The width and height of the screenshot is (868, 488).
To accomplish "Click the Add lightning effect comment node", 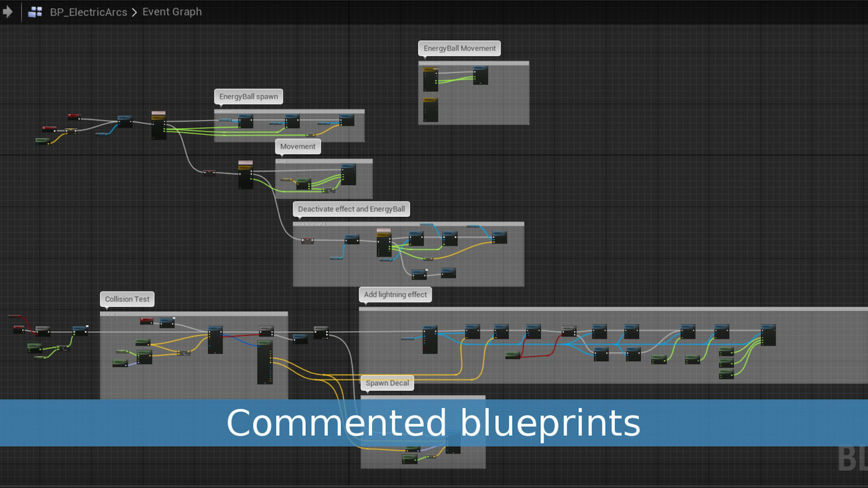I will 395,294.
